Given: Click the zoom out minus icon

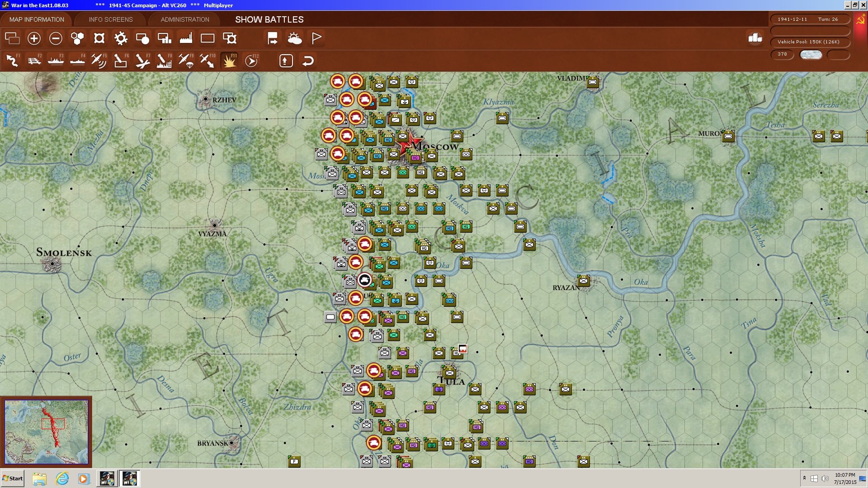Looking at the screenshot, I should pos(56,38).
